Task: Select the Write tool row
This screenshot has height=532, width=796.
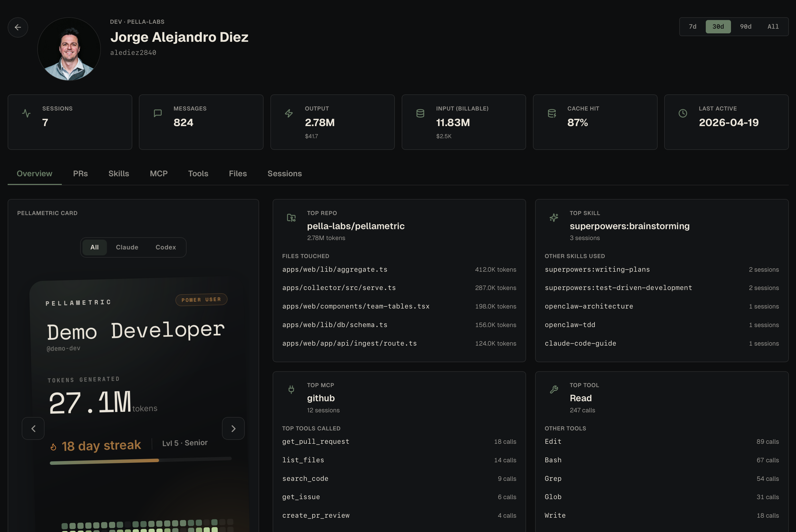Action: [662, 515]
